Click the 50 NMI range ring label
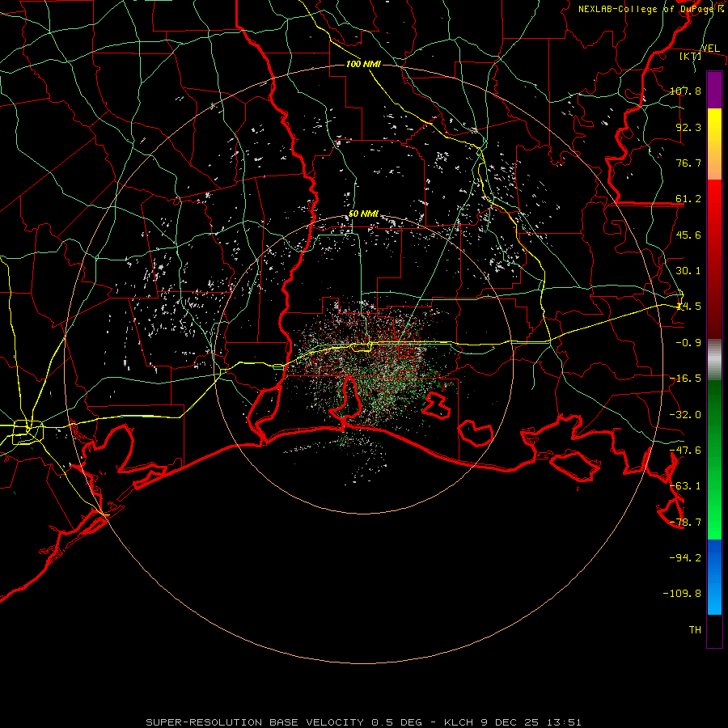 point(363,214)
